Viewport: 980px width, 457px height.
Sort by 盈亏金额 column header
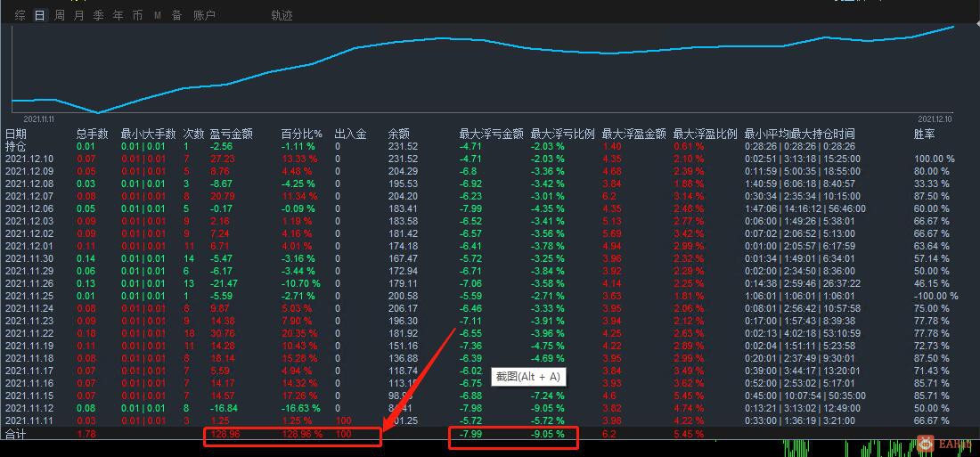point(232,134)
